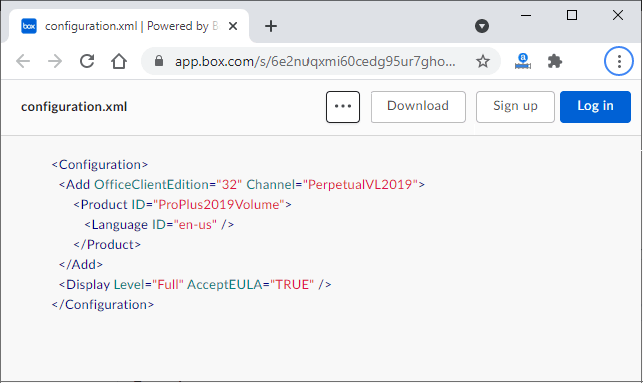
Task: Click the blue Log in button
Action: pos(595,107)
